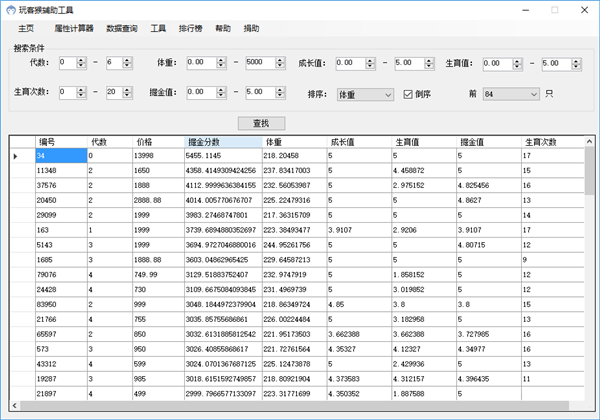Click the 生育次数 maximum value stepper
Screen dimensions: 600x420
click(x=127, y=93)
